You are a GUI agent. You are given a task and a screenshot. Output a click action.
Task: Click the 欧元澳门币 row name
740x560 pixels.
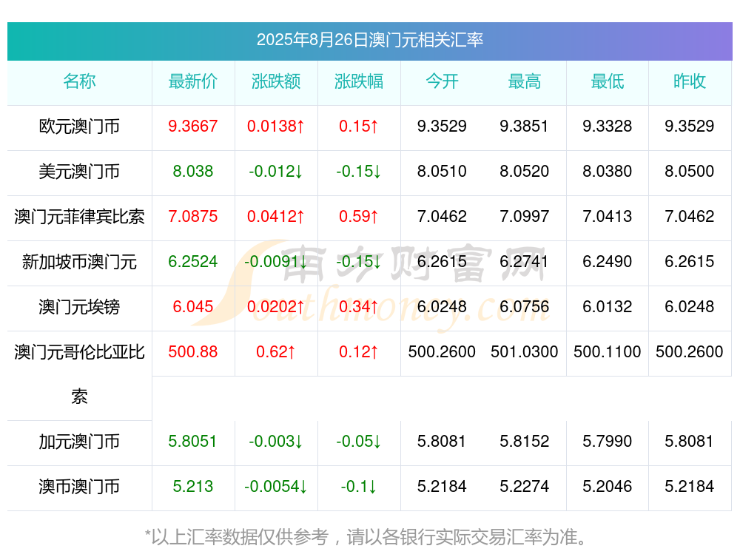point(79,126)
